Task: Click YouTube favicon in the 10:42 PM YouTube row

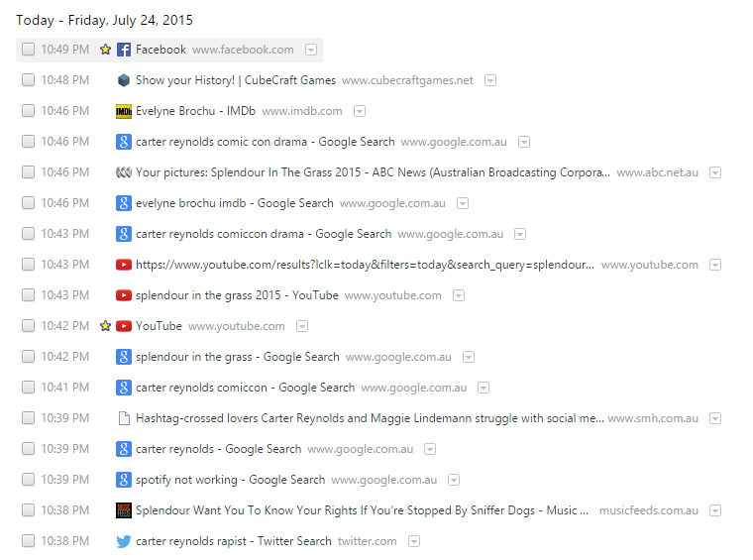Action: click(124, 326)
